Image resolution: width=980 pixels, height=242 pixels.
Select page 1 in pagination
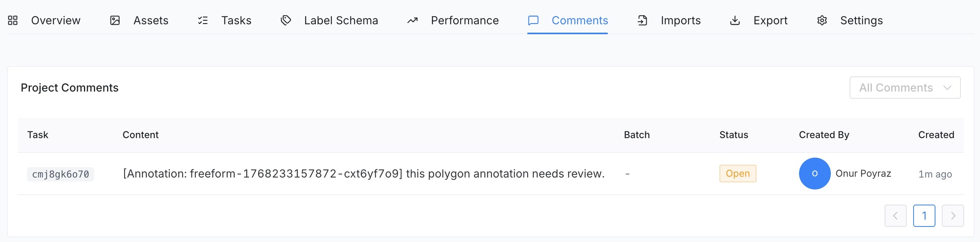click(x=924, y=216)
